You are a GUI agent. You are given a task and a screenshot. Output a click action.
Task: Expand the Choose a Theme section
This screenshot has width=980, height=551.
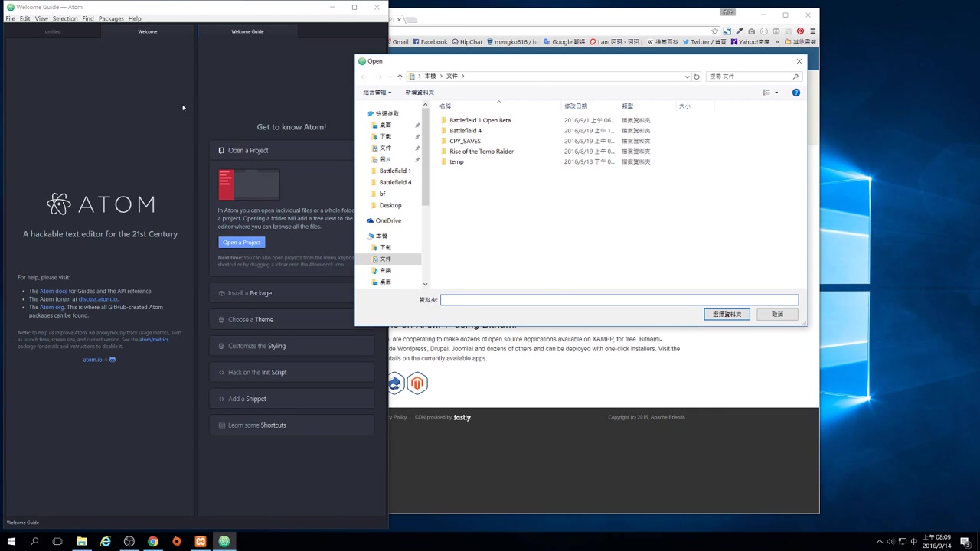coord(291,320)
